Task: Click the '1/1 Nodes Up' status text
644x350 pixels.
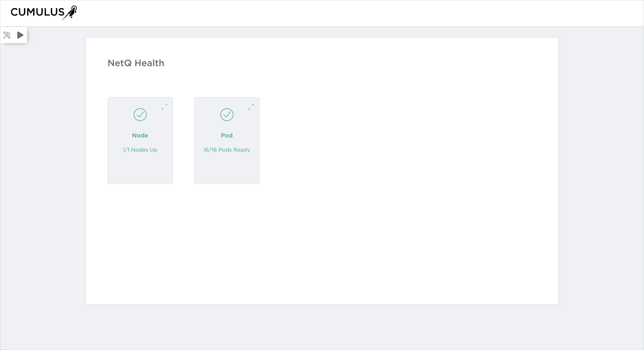Action: pos(140,150)
